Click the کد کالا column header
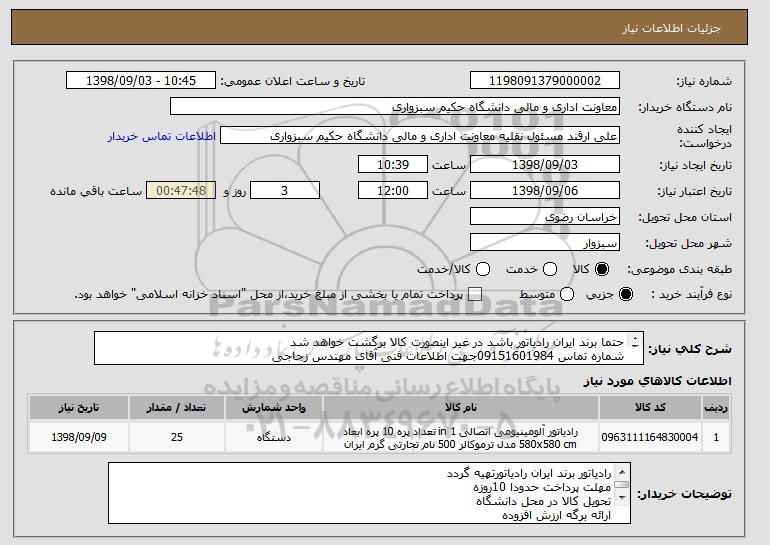Image resolution: width=770 pixels, height=545 pixels. (650, 408)
